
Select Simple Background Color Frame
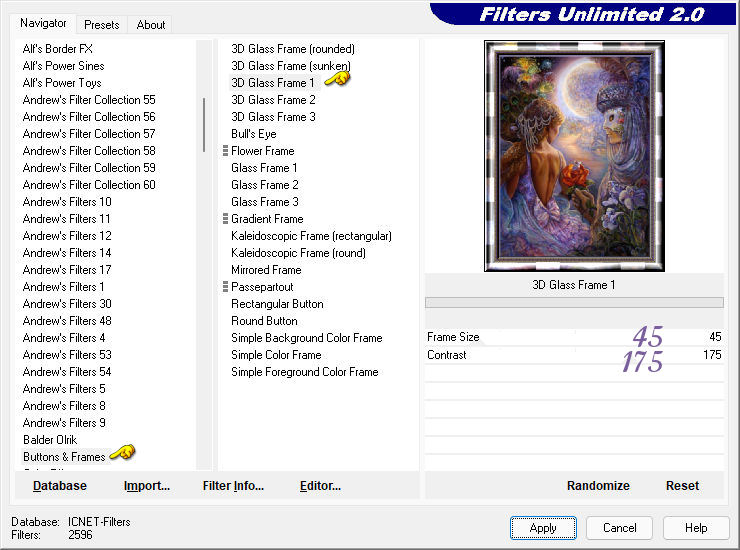point(307,338)
